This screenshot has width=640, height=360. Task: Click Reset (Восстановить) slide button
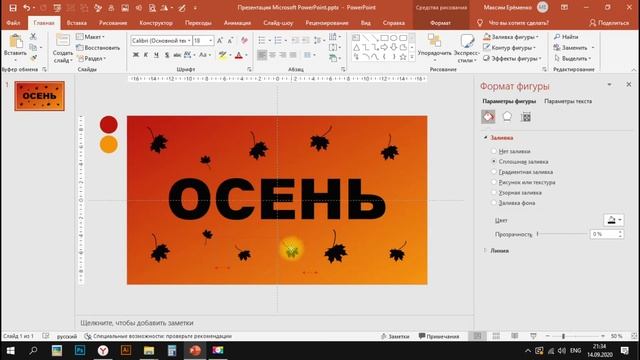pos(98,47)
